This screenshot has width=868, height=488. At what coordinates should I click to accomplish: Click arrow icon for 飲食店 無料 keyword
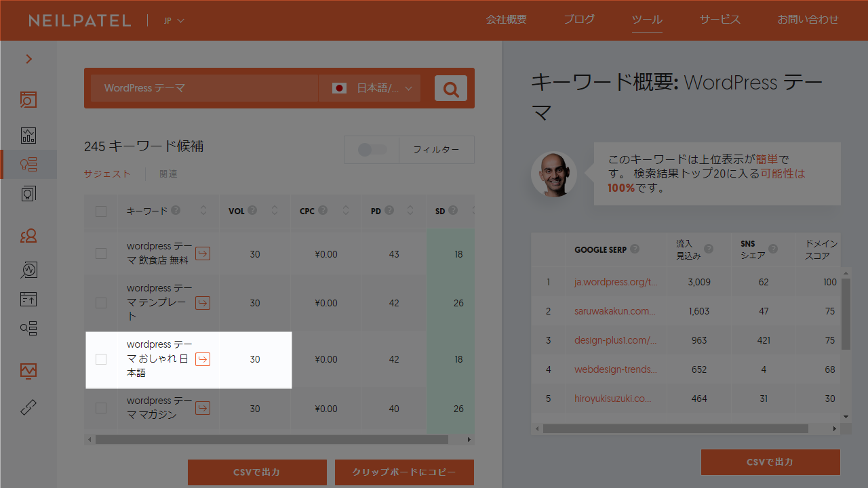coord(203,253)
